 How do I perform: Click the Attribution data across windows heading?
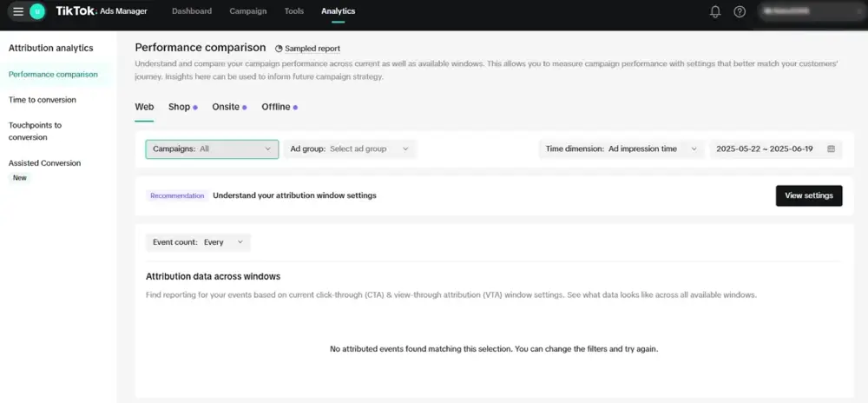pyautogui.click(x=214, y=276)
